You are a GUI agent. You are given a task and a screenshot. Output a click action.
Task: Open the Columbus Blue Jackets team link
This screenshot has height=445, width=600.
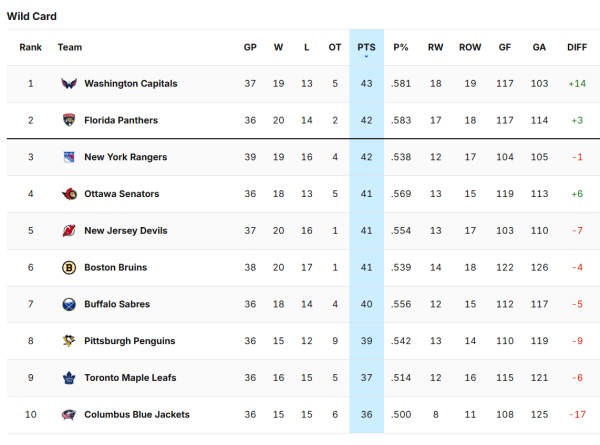(137, 414)
